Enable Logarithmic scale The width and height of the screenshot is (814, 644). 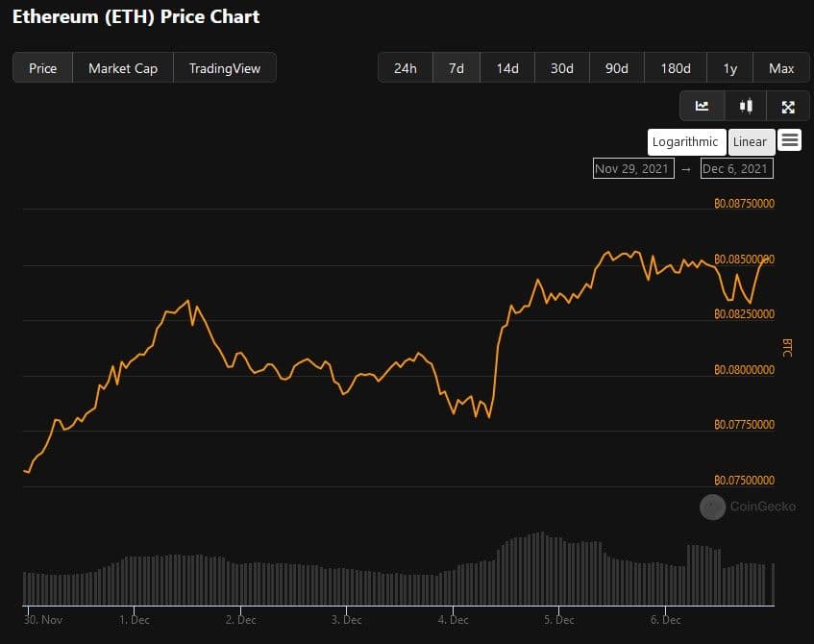click(x=685, y=141)
